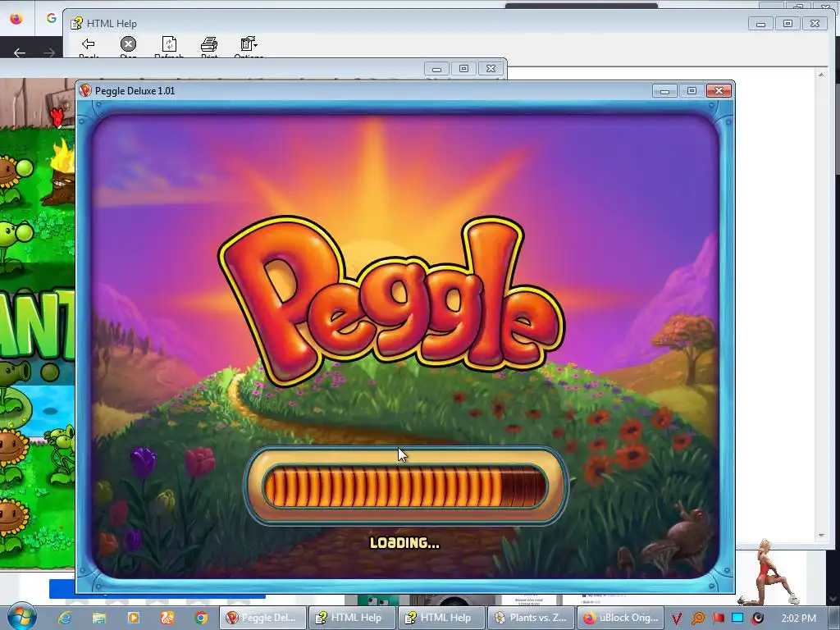
Task: Maximize the Peggle Deluxe window
Action: (692, 90)
